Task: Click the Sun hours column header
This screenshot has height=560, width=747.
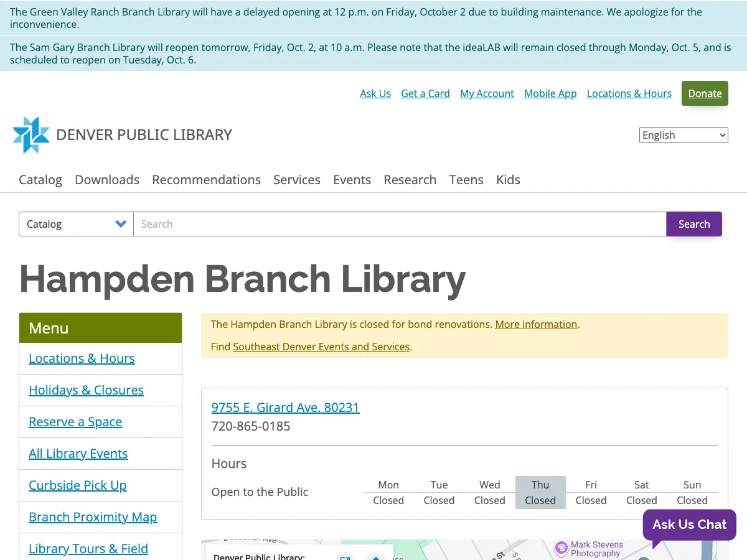Action: point(692,485)
